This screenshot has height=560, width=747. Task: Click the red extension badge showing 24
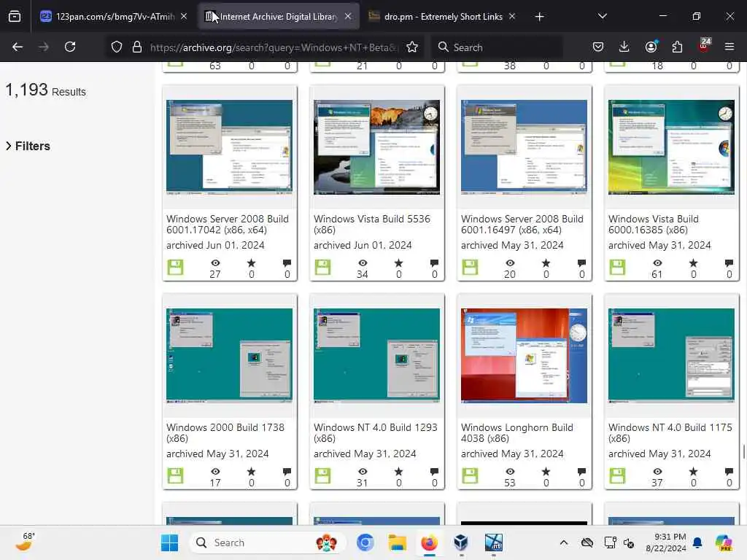pos(704,45)
